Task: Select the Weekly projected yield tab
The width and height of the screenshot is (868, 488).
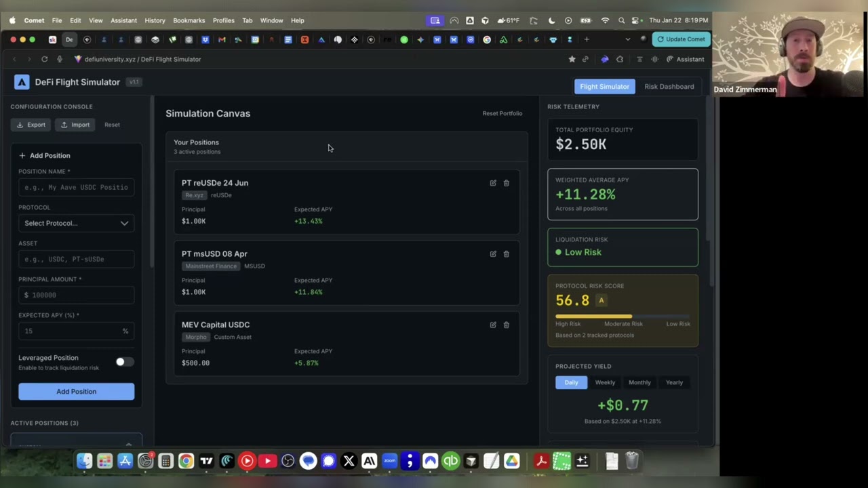Action: pyautogui.click(x=605, y=382)
